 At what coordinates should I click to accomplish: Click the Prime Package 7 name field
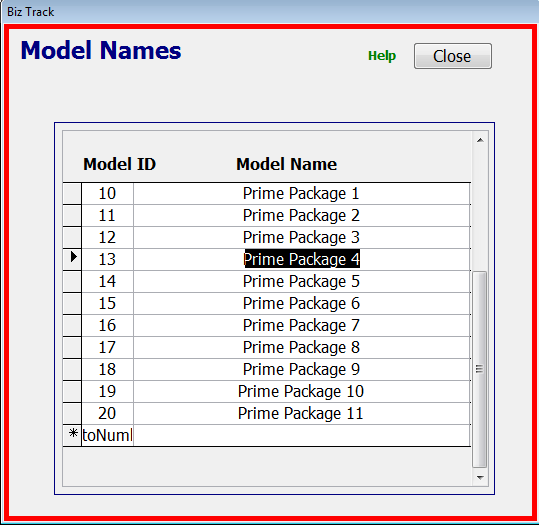(x=301, y=326)
